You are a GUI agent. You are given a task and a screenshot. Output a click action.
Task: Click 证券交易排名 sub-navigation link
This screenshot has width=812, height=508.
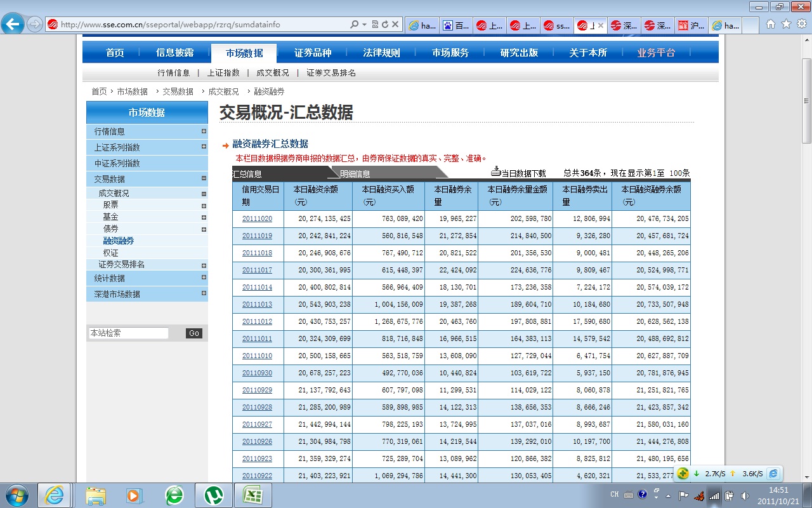click(331, 73)
